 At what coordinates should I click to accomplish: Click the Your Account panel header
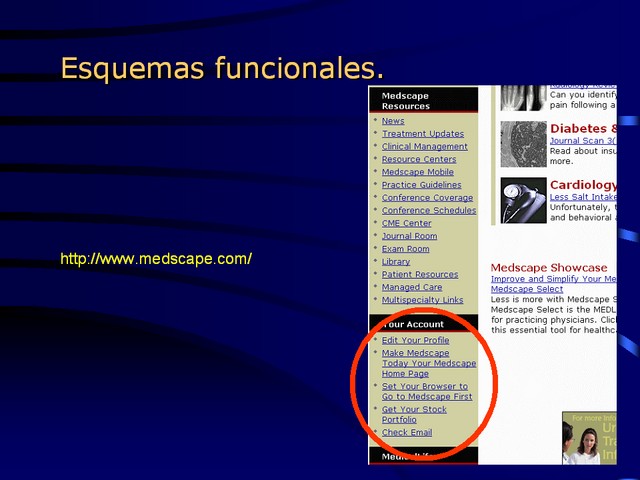point(423,323)
